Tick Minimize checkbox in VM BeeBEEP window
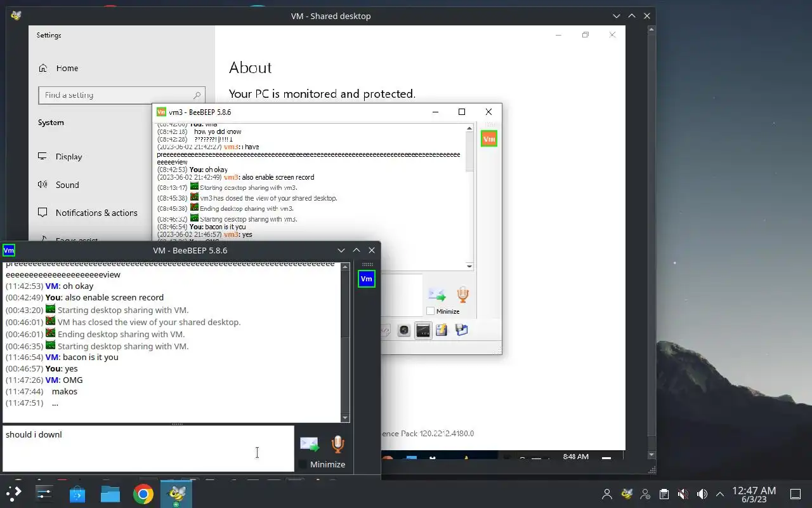The width and height of the screenshot is (812, 508). 303,464
